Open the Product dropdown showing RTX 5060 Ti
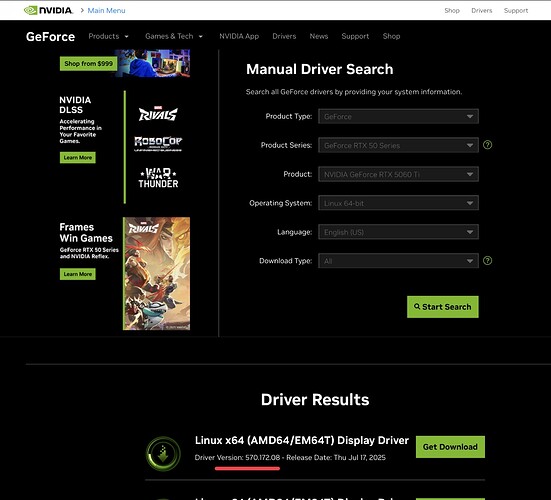 coord(398,174)
